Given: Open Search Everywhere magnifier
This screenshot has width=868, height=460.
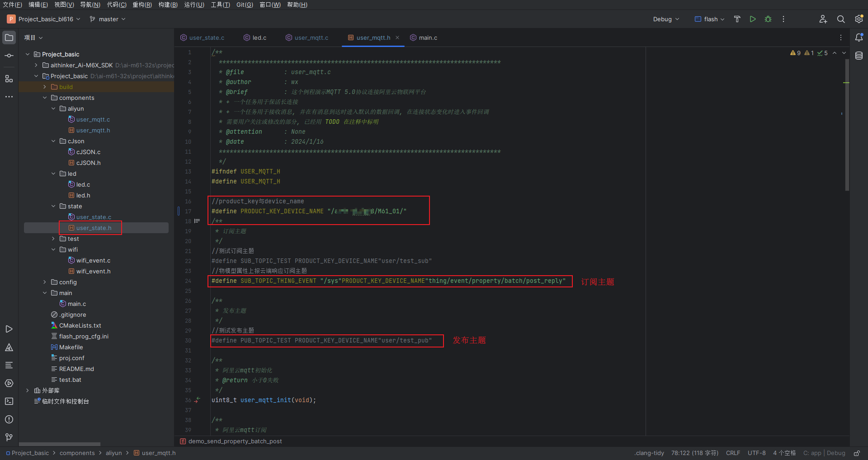Looking at the screenshot, I should point(841,19).
